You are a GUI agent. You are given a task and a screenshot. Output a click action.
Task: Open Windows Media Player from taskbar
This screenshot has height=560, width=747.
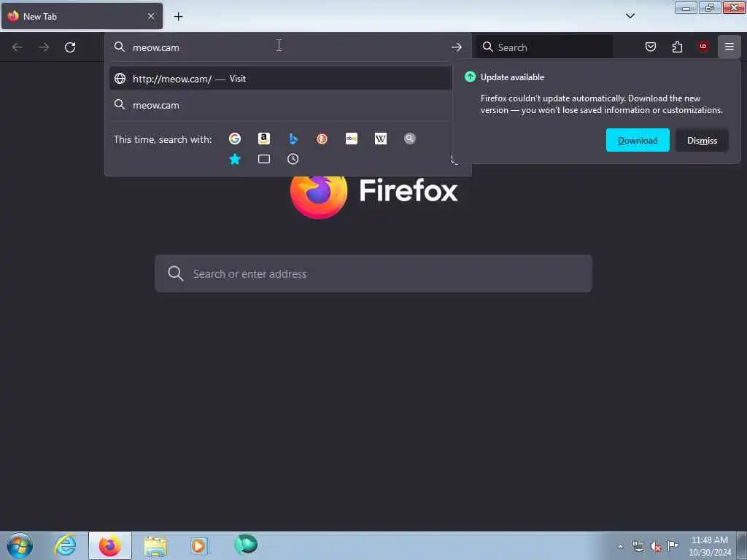[x=200, y=545]
